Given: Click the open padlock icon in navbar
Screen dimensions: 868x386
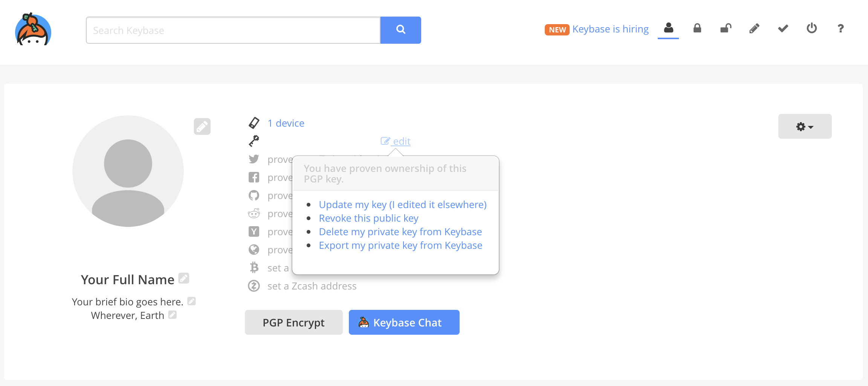Looking at the screenshot, I should [x=726, y=28].
